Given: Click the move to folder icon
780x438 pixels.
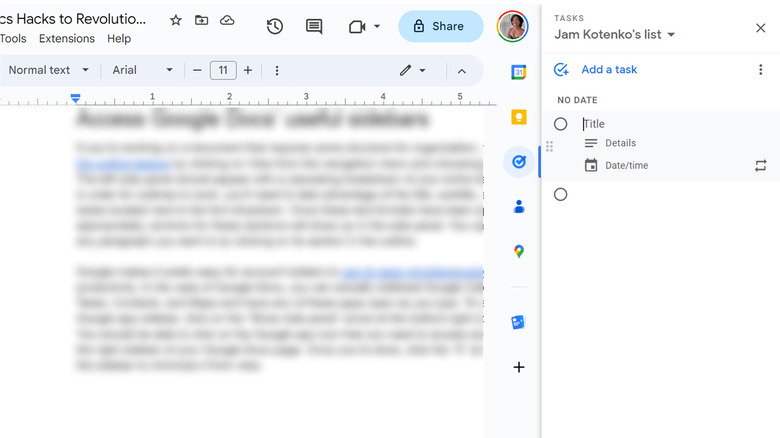Looking at the screenshot, I should point(201,20).
